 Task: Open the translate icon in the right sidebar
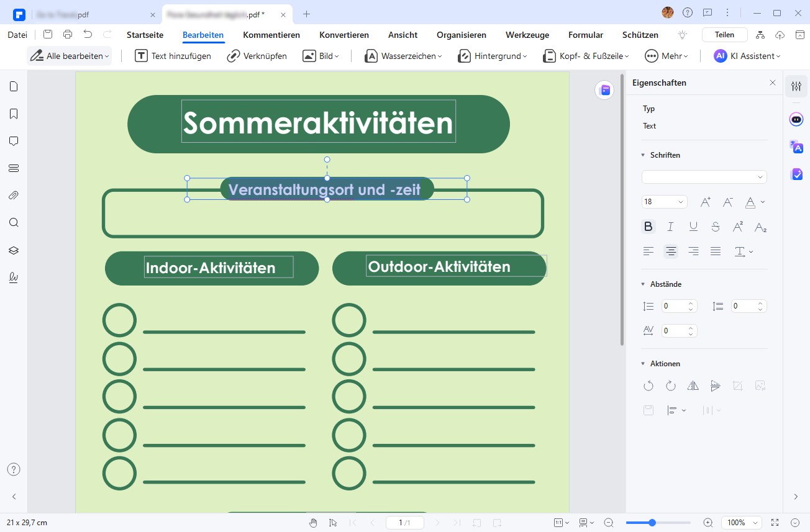point(796,147)
